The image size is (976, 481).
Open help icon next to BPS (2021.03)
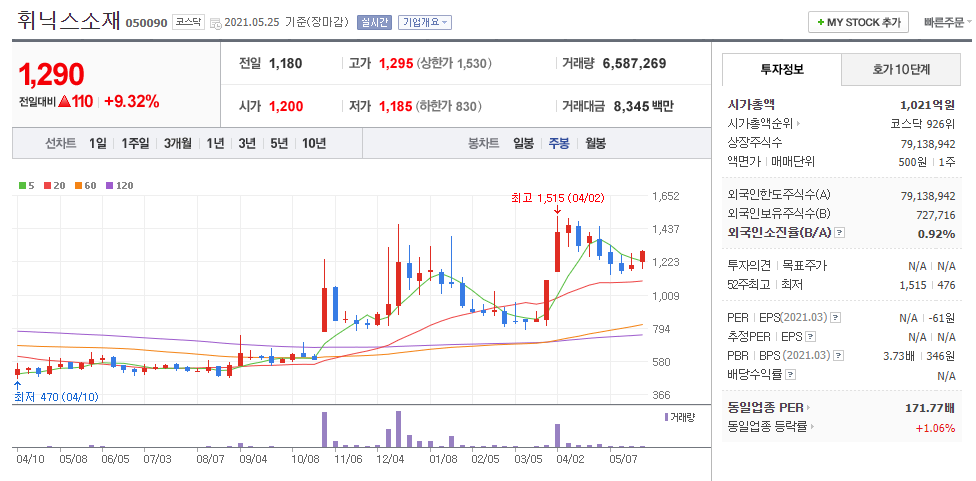(x=839, y=357)
